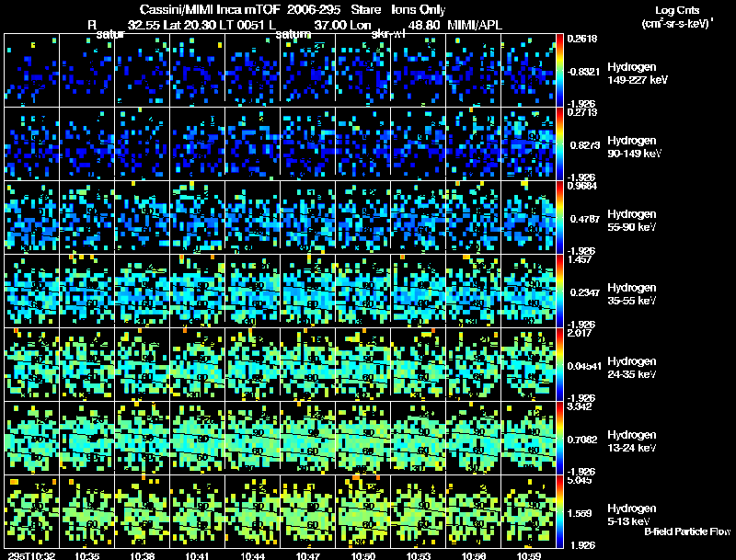Click the 'Log Cnts' colorbar heading
The image size is (736, 560).
(677, 10)
